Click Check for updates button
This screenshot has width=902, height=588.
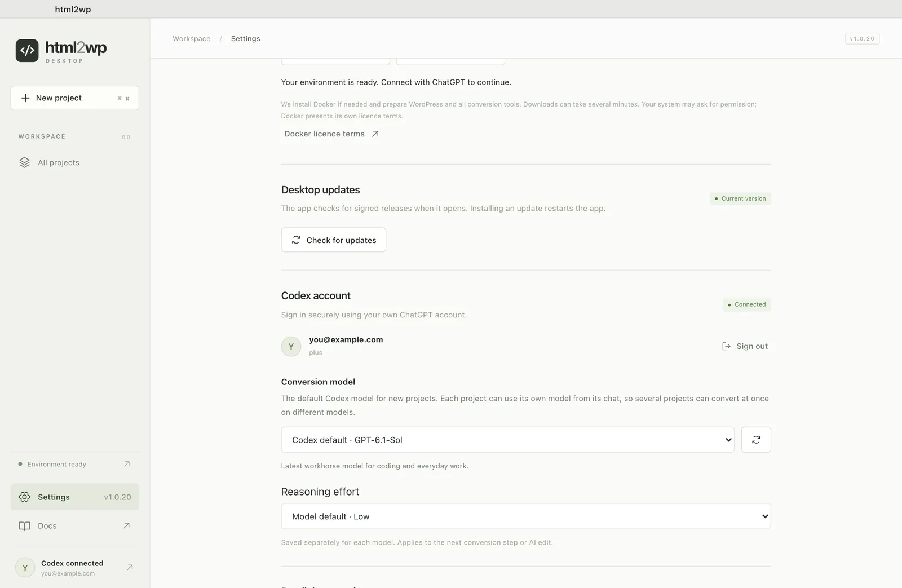click(x=334, y=240)
